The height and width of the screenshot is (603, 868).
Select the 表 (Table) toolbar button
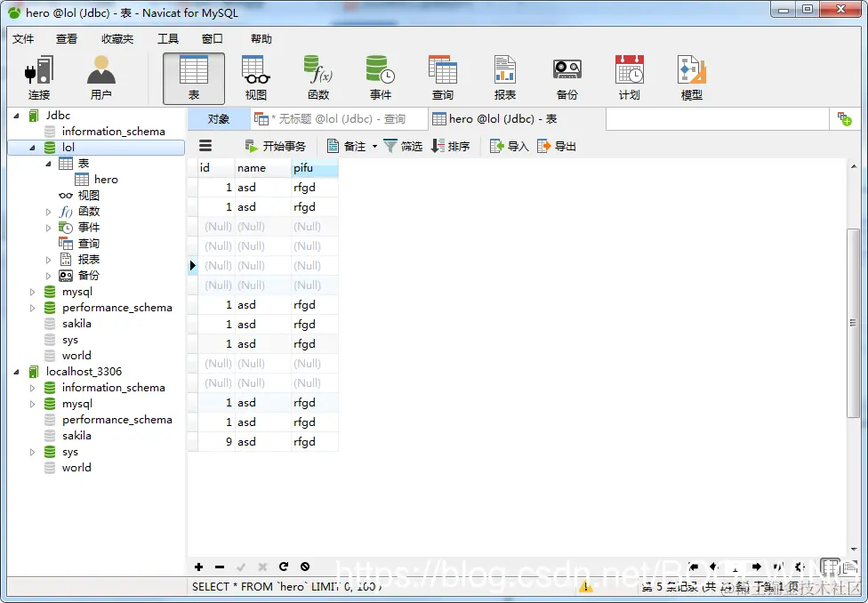(x=194, y=78)
